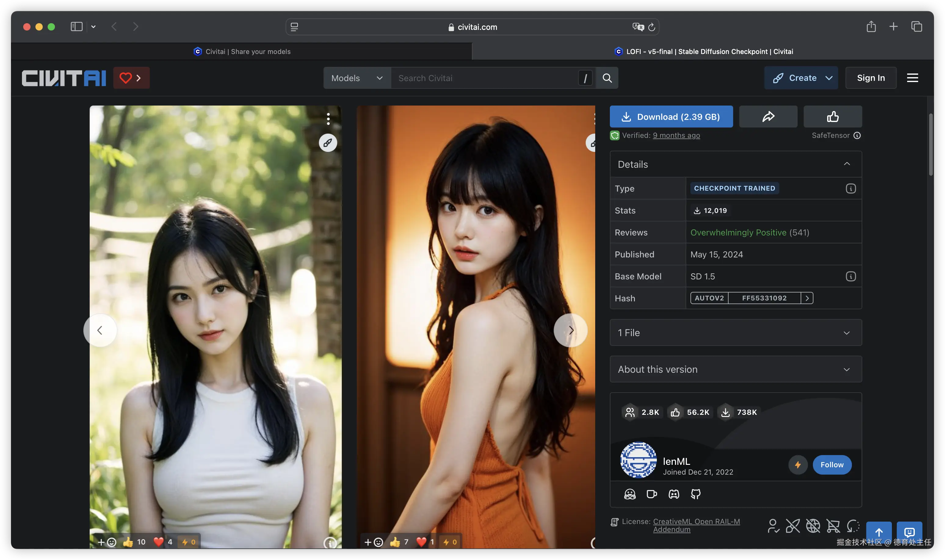Viewport: 945px width, 560px height.
Task: Open the feedback chat icon button
Action: pyautogui.click(x=909, y=532)
